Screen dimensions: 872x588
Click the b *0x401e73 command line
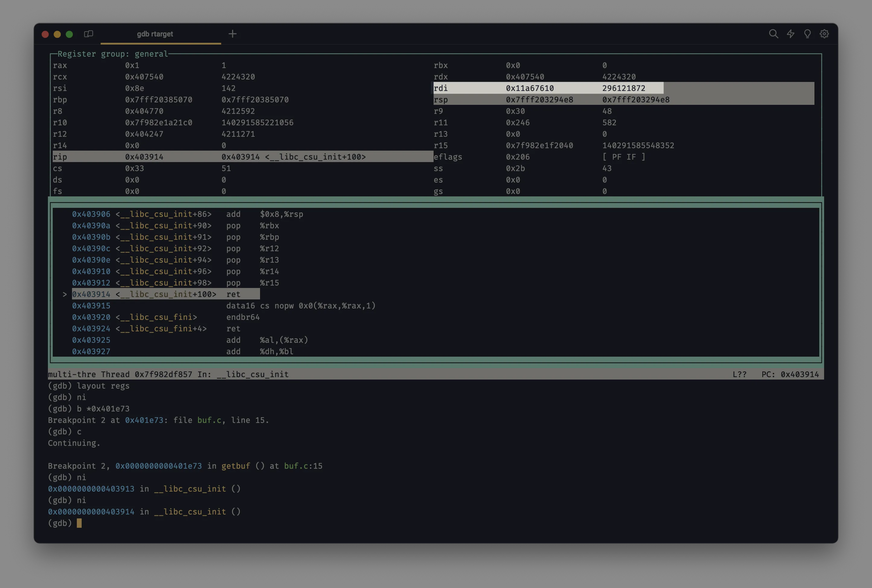point(89,409)
